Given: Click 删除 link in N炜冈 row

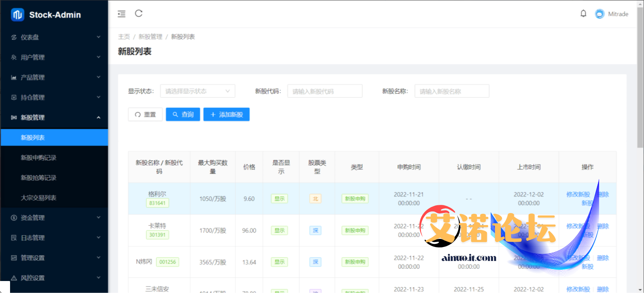Looking at the screenshot, I should [x=603, y=258].
